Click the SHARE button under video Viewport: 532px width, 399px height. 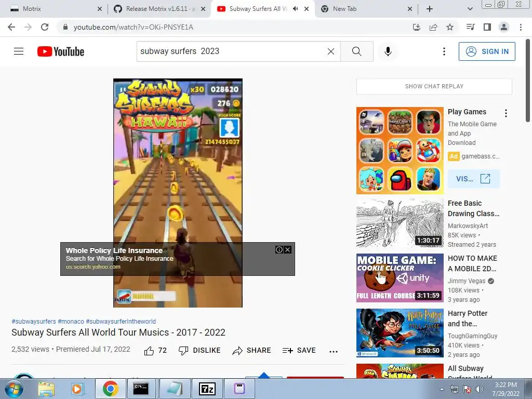(252, 351)
